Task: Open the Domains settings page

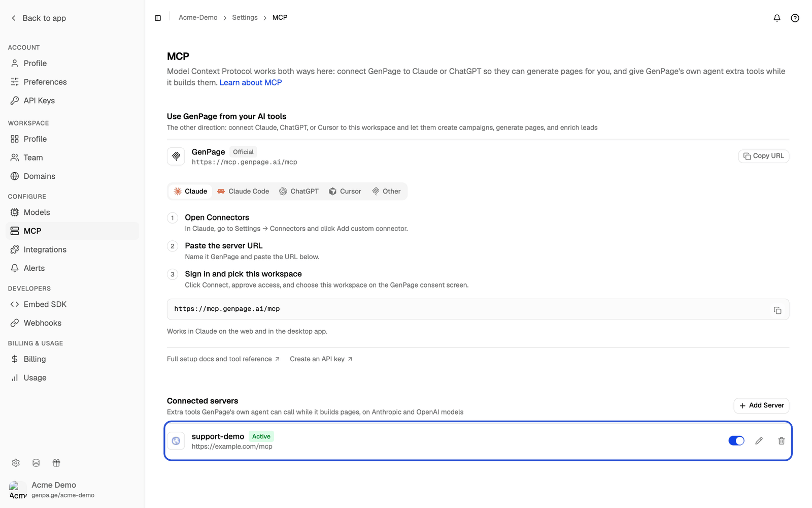Action: [72, 176]
